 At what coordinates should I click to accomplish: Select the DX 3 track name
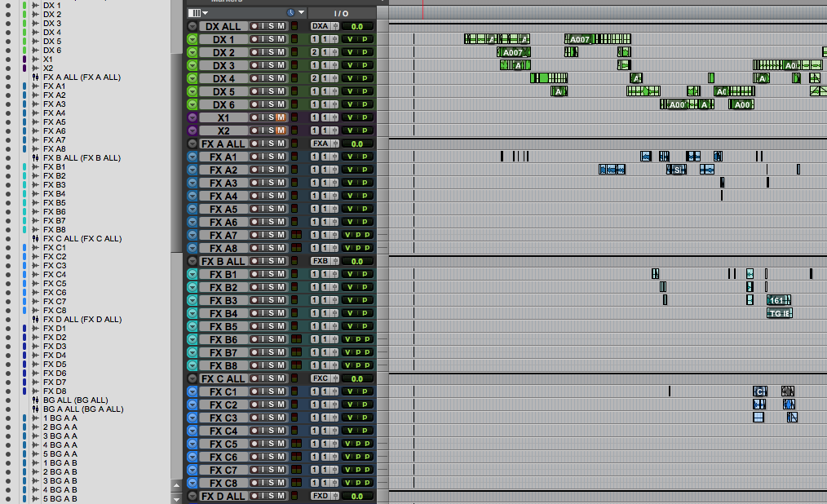coord(223,65)
